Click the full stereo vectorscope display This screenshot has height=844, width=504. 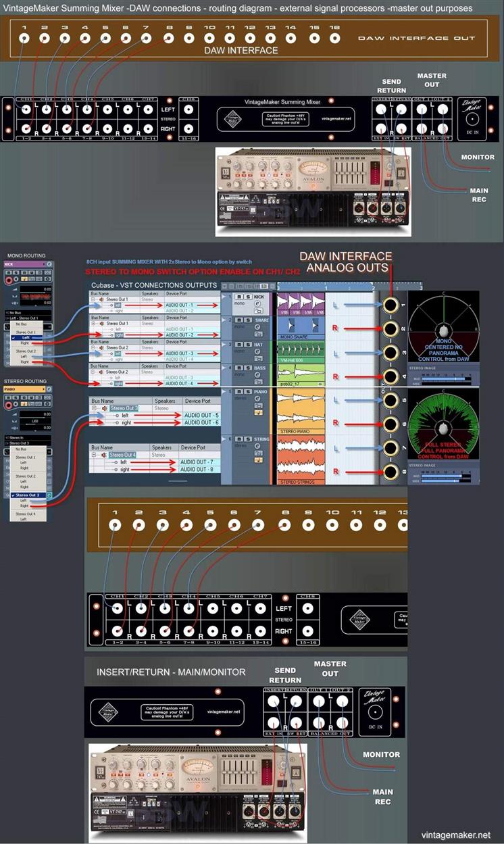pos(444,425)
